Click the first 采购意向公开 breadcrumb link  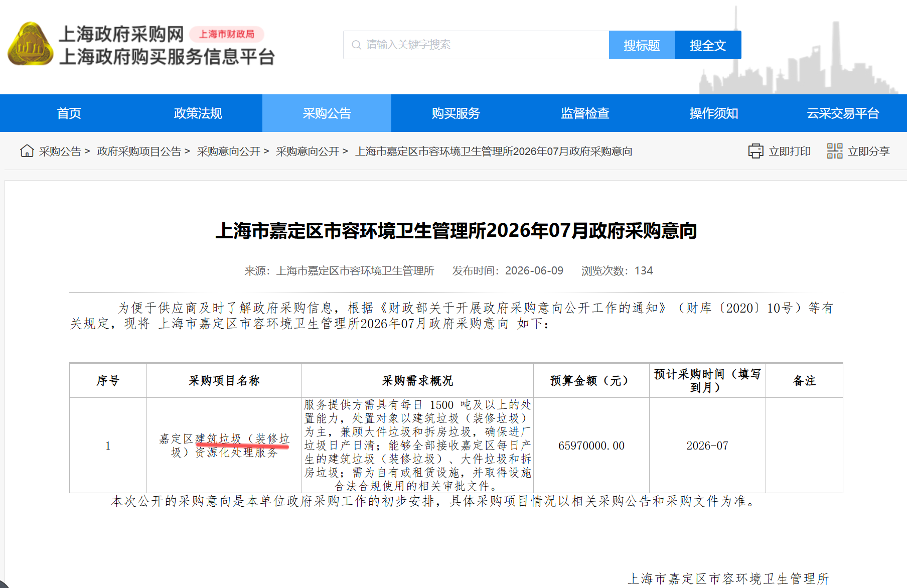coord(229,152)
